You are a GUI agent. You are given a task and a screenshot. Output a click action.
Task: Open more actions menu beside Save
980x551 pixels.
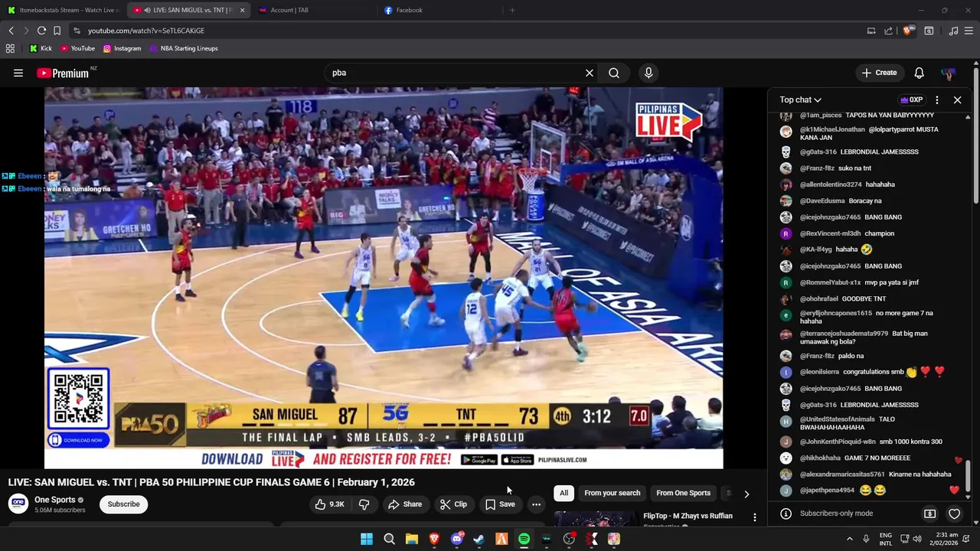tap(536, 504)
